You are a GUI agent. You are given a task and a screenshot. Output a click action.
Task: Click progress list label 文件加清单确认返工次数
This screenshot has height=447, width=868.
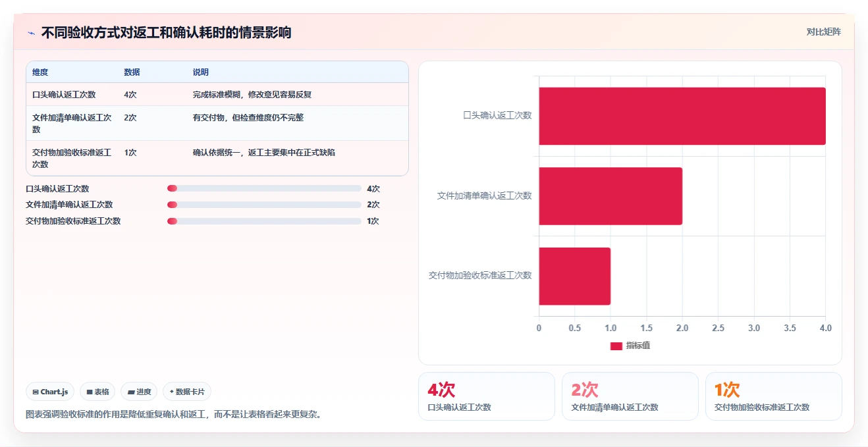(x=69, y=205)
